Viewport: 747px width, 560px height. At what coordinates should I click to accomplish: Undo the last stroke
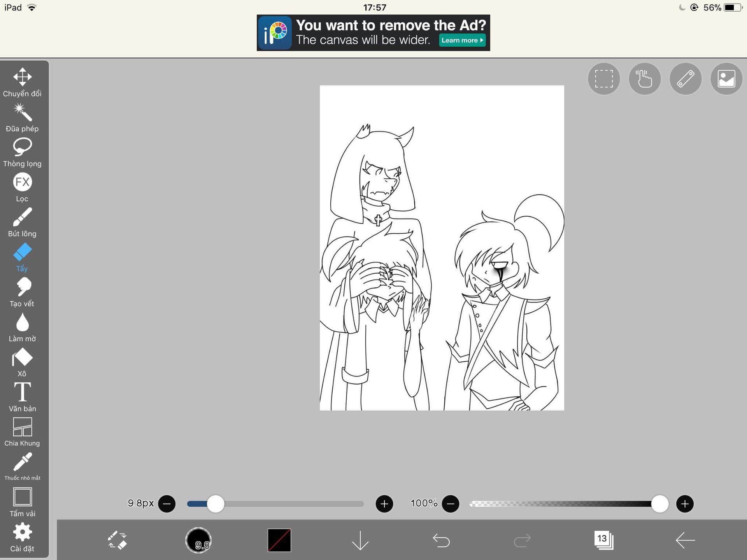tap(441, 540)
